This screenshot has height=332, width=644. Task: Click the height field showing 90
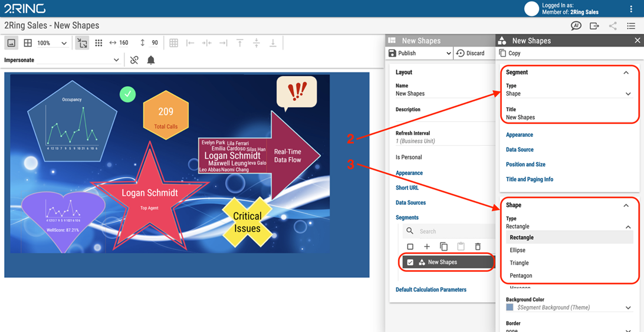coord(155,42)
